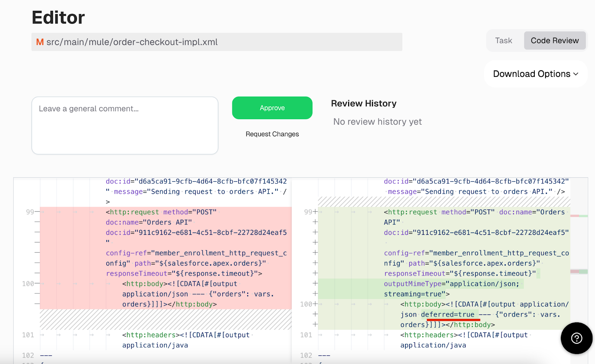The image size is (595, 364).
Task: Focus the general comment text box
Action: coord(125,126)
